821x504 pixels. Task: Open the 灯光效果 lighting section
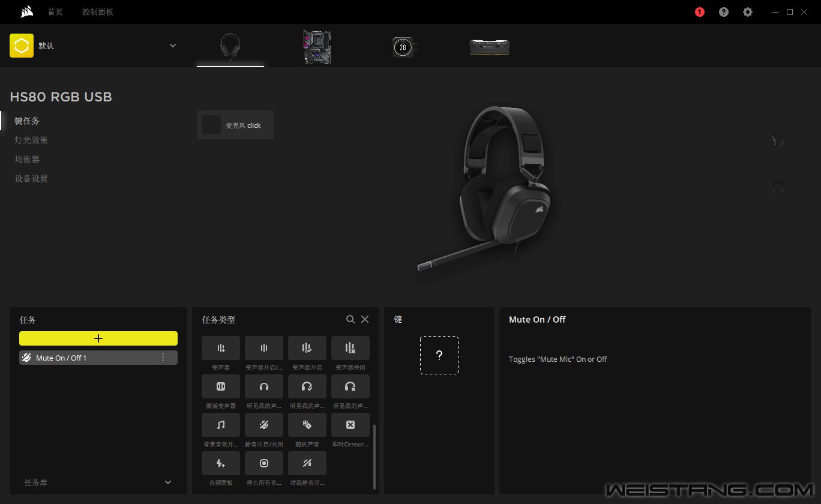coord(31,140)
